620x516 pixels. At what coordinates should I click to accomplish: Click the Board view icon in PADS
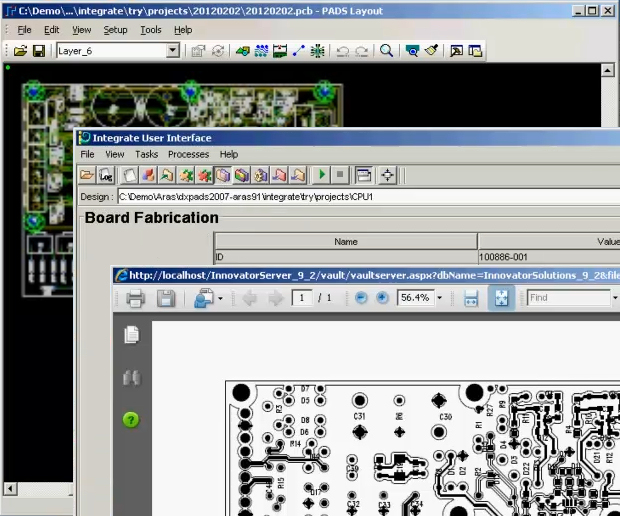tap(412, 51)
